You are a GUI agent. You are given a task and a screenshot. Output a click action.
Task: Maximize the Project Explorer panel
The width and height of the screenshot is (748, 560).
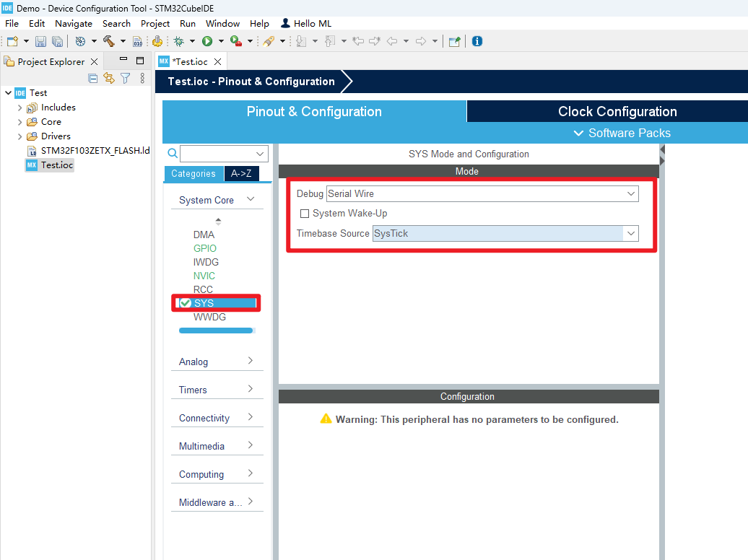pos(140,61)
